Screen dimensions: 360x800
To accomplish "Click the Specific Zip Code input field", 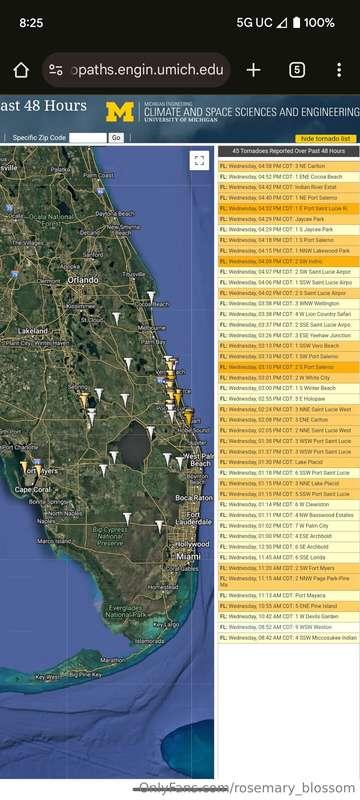I will coord(88,138).
